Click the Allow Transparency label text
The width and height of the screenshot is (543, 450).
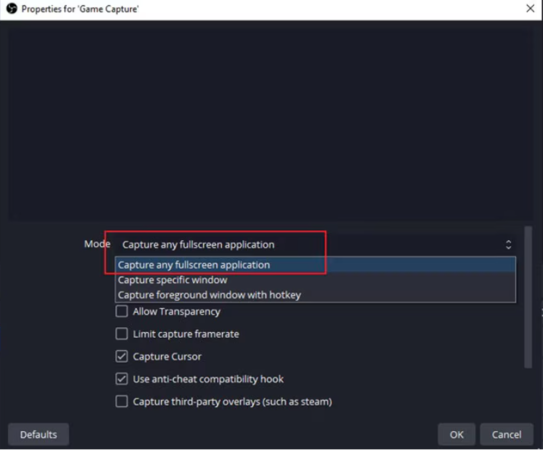click(x=176, y=311)
